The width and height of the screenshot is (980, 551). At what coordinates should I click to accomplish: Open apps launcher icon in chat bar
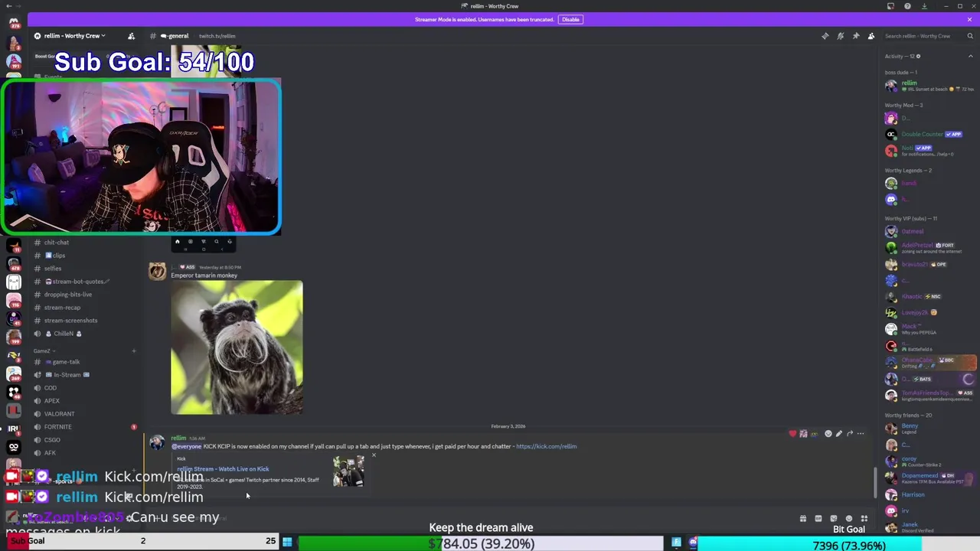864,519
